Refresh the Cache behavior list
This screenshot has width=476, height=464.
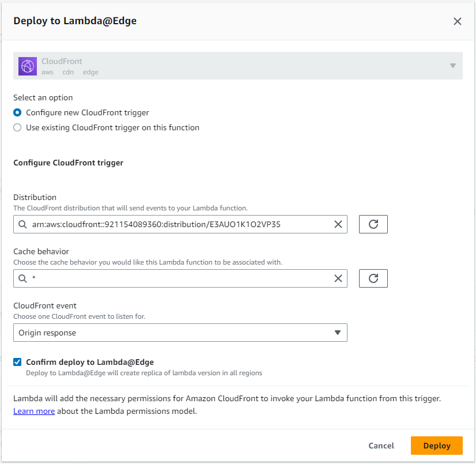pyautogui.click(x=373, y=278)
